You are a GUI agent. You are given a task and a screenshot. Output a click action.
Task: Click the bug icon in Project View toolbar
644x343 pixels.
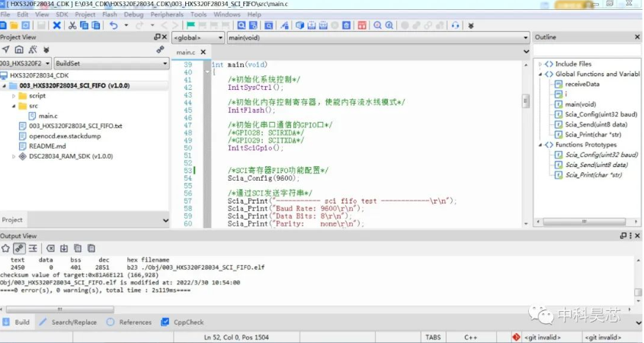46,50
